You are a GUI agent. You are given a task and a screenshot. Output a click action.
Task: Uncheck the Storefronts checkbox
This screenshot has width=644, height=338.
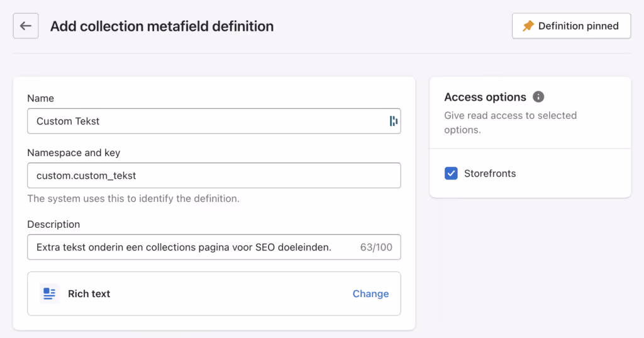coord(451,173)
